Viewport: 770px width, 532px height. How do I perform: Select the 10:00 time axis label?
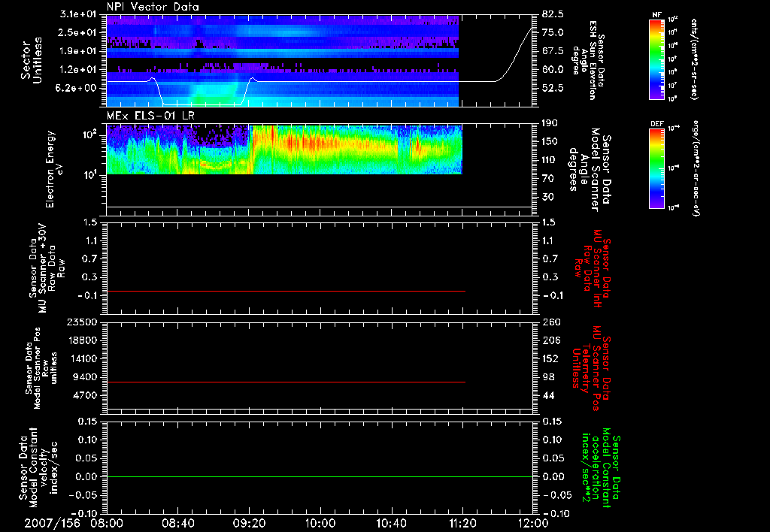tap(320, 523)
